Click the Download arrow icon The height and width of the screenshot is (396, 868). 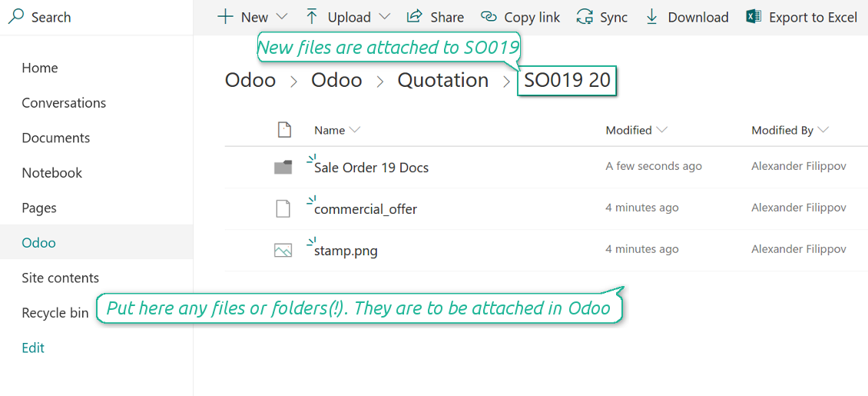click(652, 16)
